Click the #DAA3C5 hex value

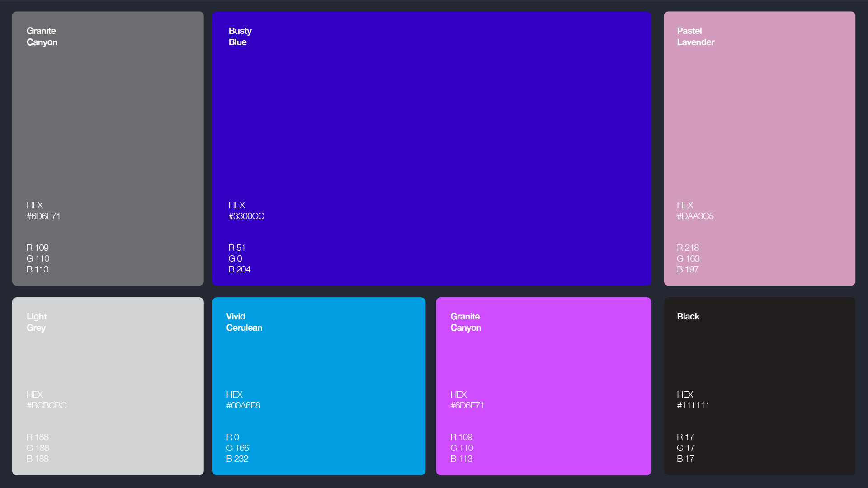695,216
